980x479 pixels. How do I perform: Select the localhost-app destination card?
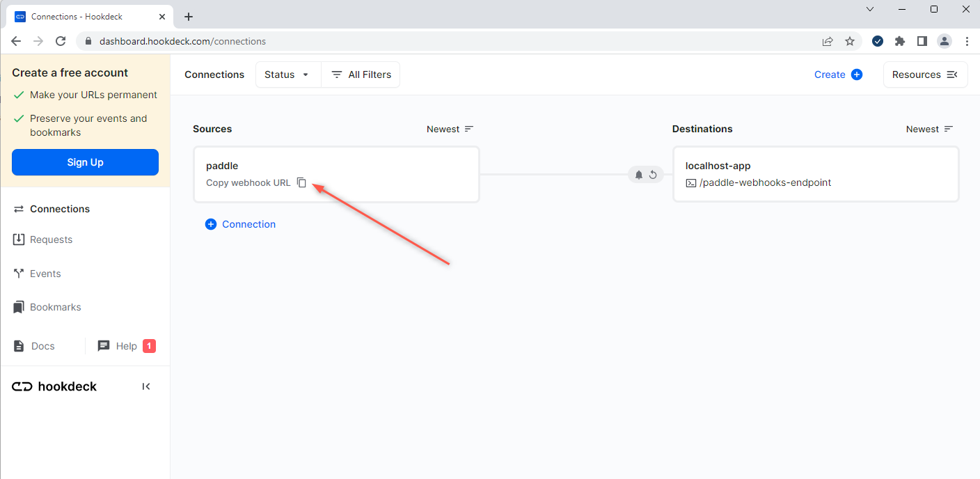click(x=816, y=174)
